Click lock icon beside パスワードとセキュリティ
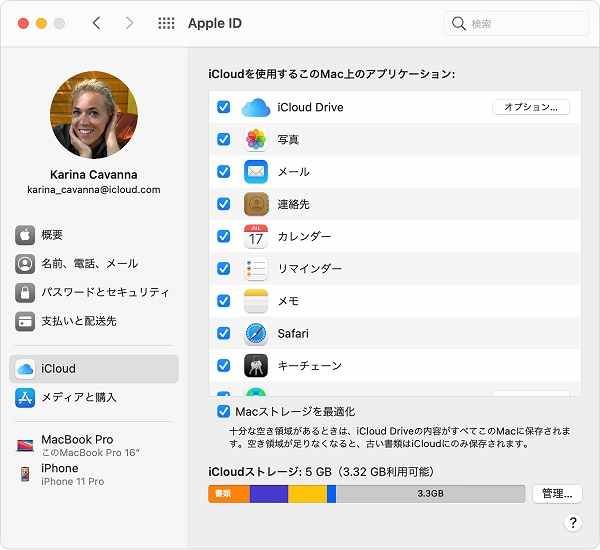The height and width of the screenshot is (550, 600). point(25,293)
